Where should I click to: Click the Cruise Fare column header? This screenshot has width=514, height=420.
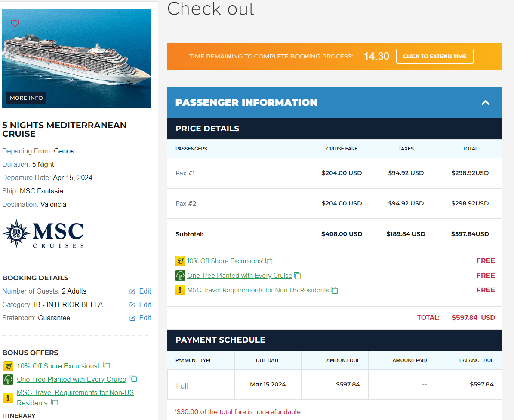pyautogui.click(x=342, y=149)
